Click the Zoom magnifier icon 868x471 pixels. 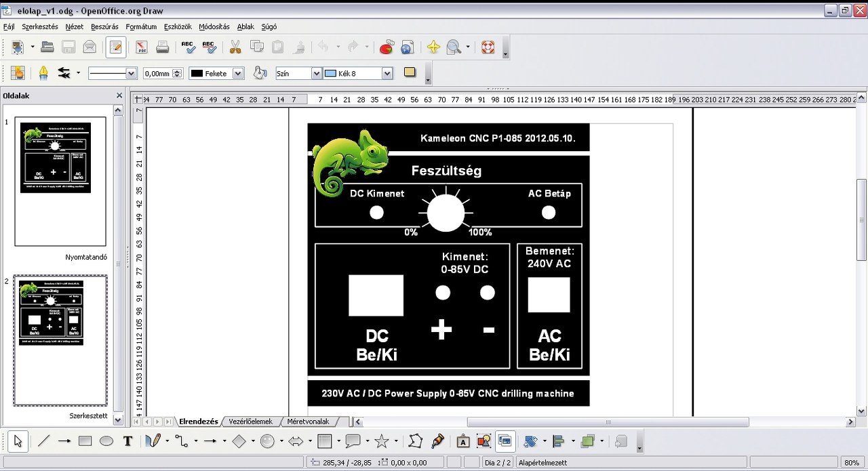pyautogui.click(x=454, y=47)
